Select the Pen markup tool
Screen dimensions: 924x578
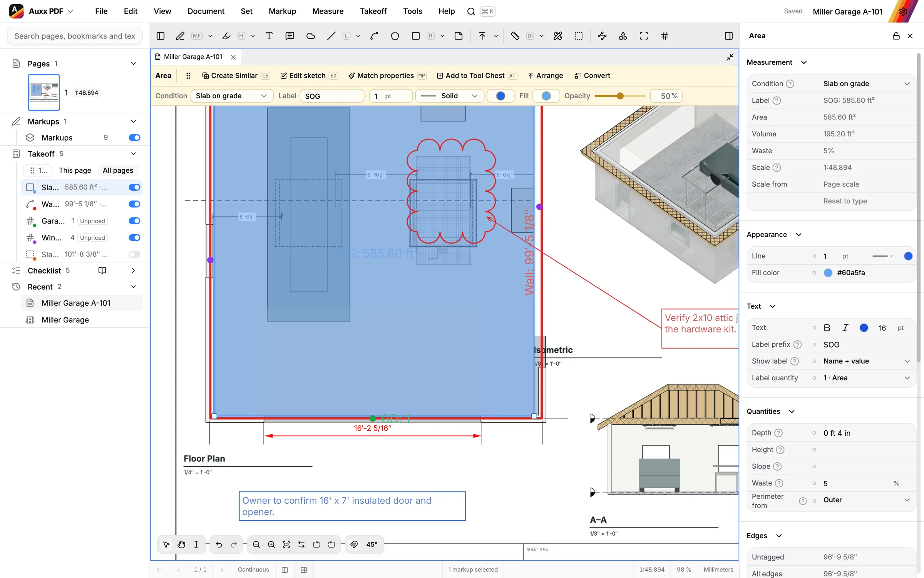point(180,36)
